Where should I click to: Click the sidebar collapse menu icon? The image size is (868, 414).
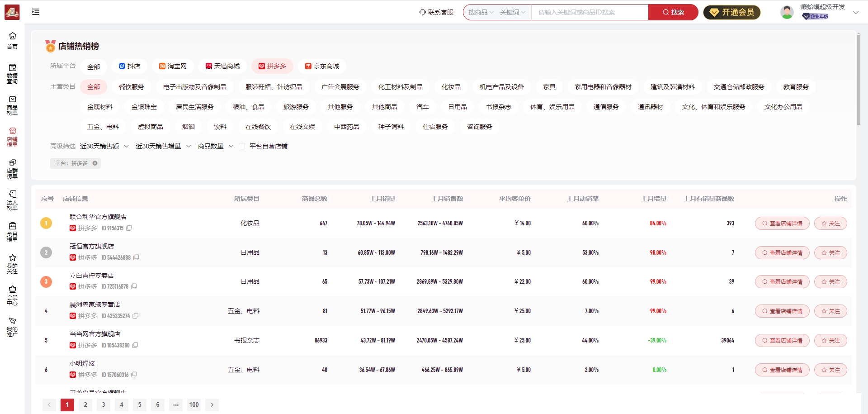(x=36, y=12)
